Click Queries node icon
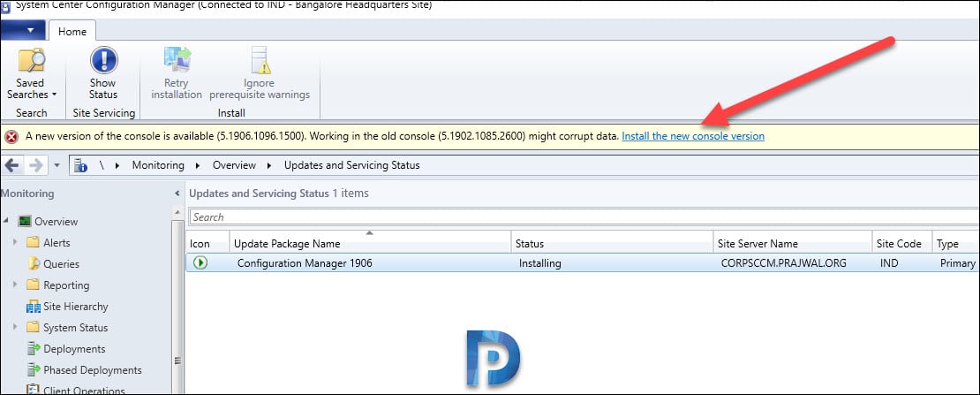 [x=34, y=263]
